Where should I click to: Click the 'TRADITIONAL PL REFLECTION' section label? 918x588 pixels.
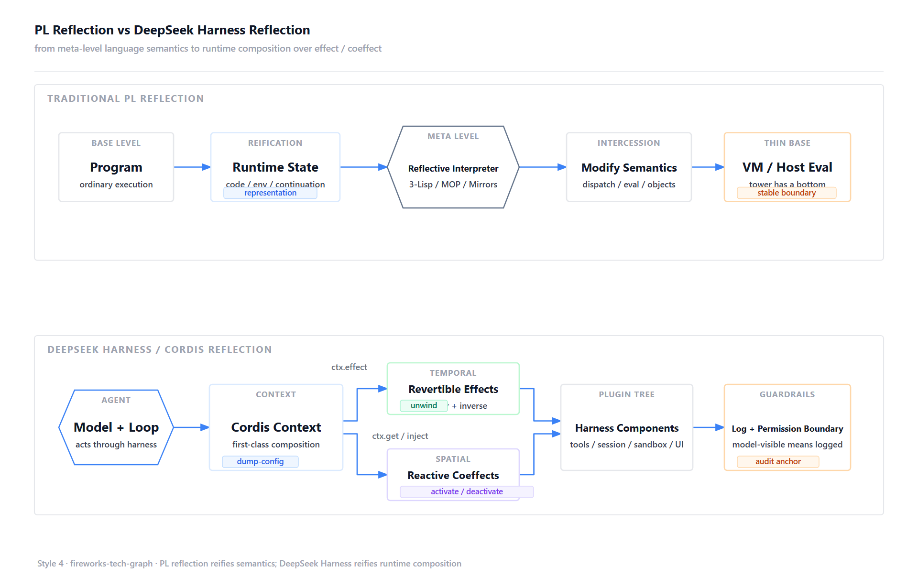click(x=126, y=98)
